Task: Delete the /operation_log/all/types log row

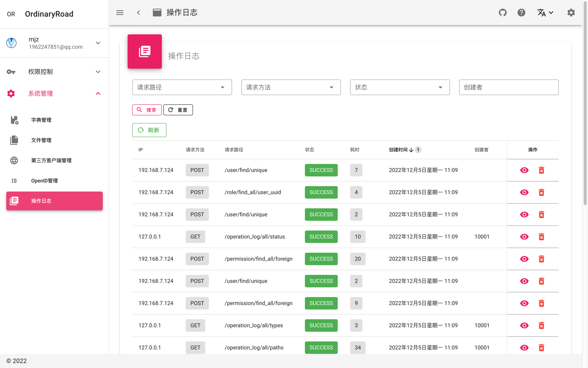Action: (541, 326)
